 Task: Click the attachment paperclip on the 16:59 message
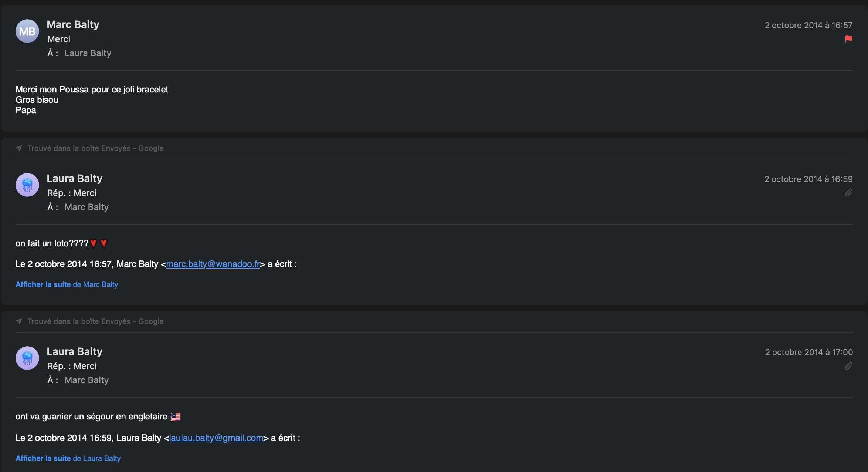[x=848, y=193]
